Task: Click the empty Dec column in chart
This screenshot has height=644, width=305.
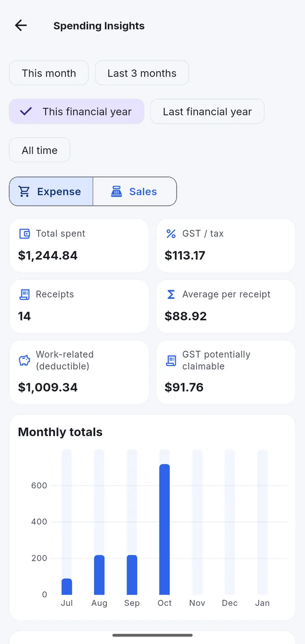Action: click(x=230, y=522)
